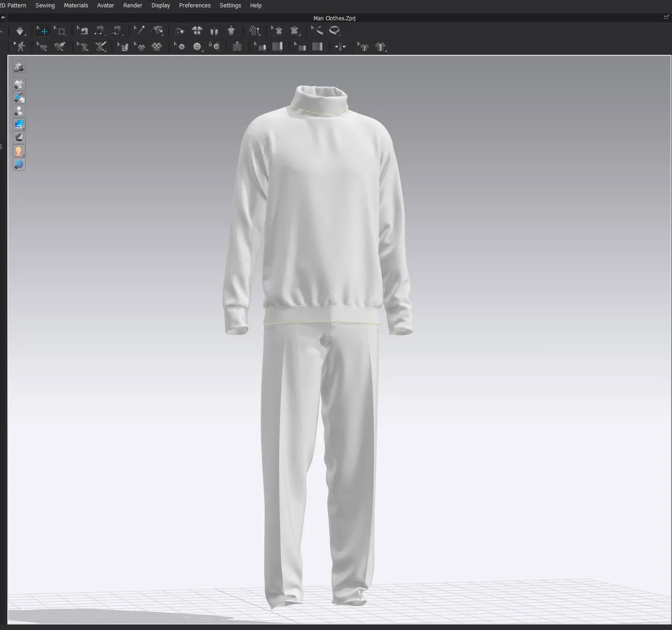Image resolution: width=672 pixels, height=630 pixels.
Task: Select 3D Pen (Avatar) drawing tool
Action: [100, 47]
